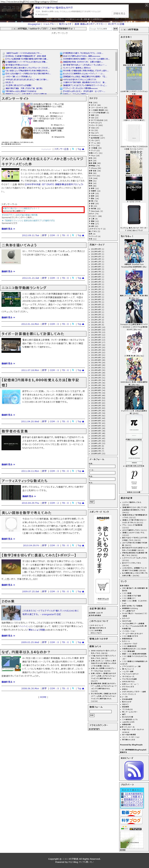149x868 pixels.
Task: Open まとめサイト図鑑 navigation link
Action: pos(116,24)
